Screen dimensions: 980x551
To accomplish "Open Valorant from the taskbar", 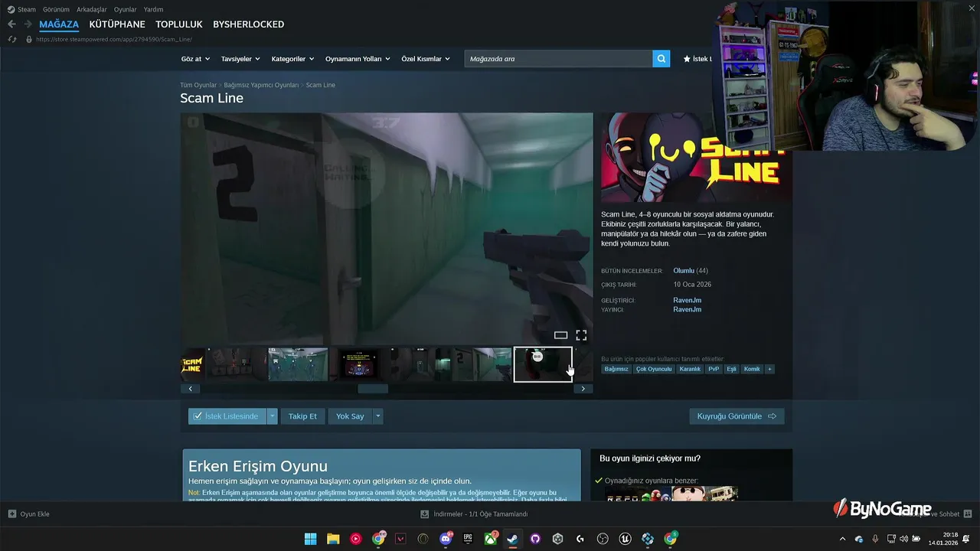I will 400,539.
